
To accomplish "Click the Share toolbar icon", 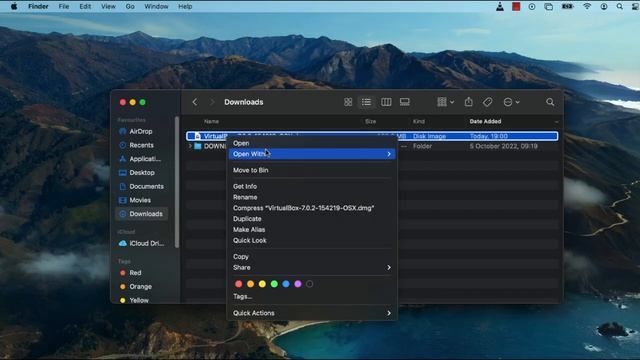I will tap(469, 102).
